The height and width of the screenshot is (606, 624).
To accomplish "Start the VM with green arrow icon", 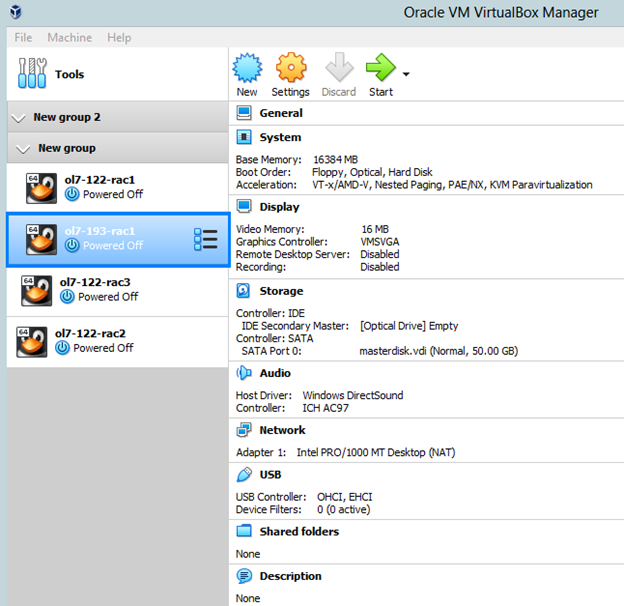I will point(381,68).
